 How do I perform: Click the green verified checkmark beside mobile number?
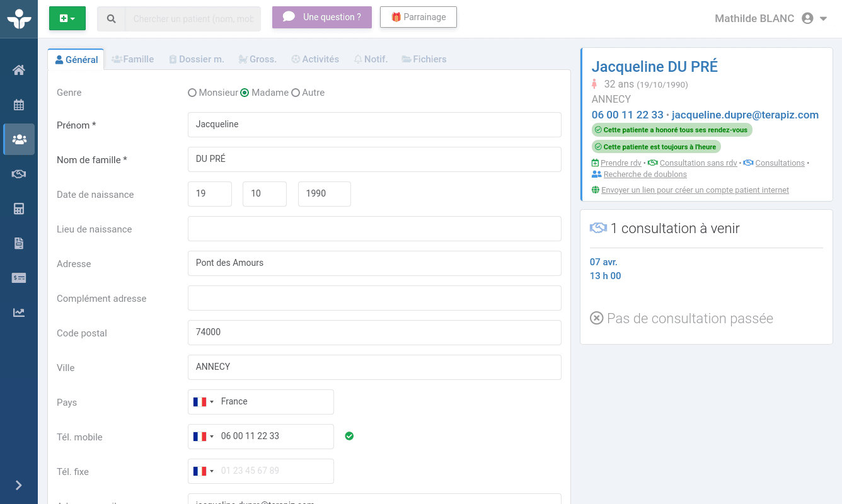(349, 436)
